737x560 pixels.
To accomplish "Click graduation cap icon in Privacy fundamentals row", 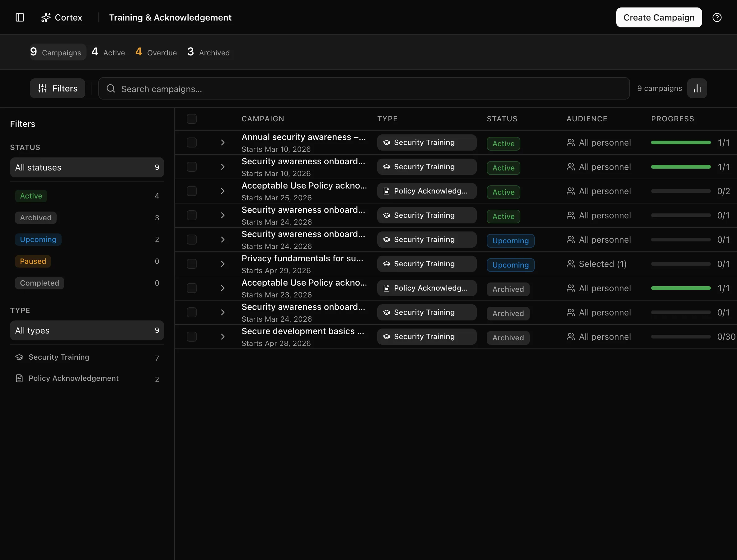I will (387, 264).
